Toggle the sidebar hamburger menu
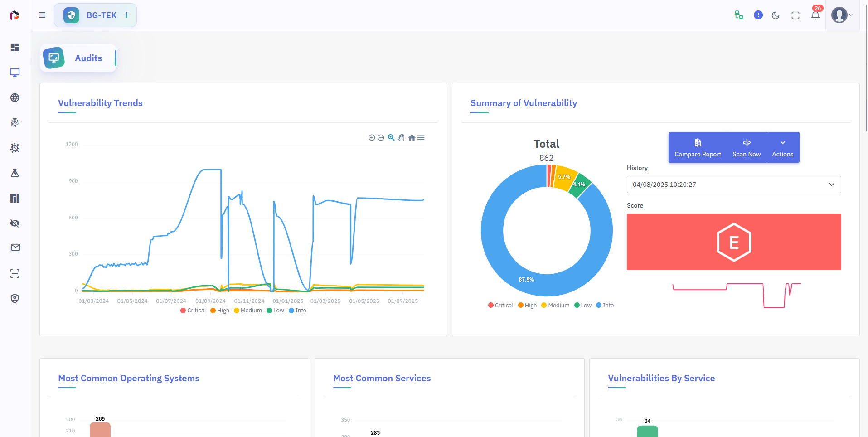 tap(42, 15)
